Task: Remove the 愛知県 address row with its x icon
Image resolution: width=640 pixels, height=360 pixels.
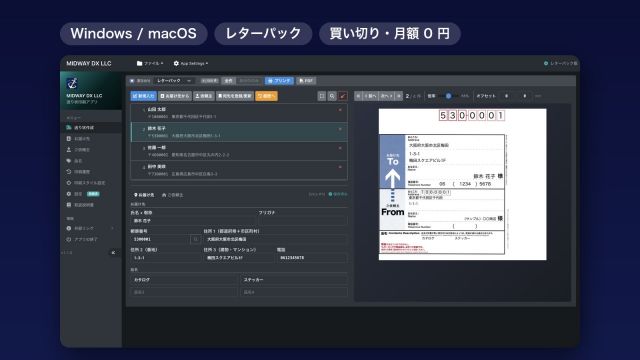Action: pyautogui.click(x=340, y=148)
